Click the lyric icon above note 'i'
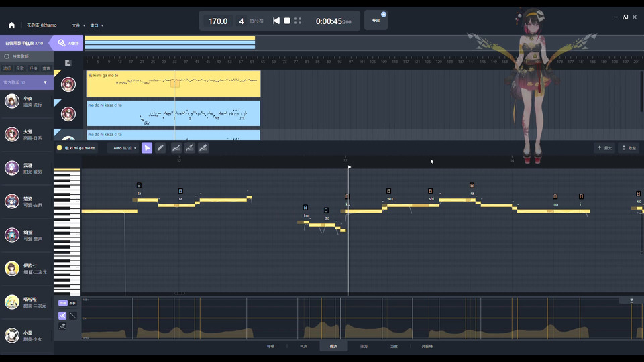Viewport: 644px width, 362px height. click(x=581, y=196)
